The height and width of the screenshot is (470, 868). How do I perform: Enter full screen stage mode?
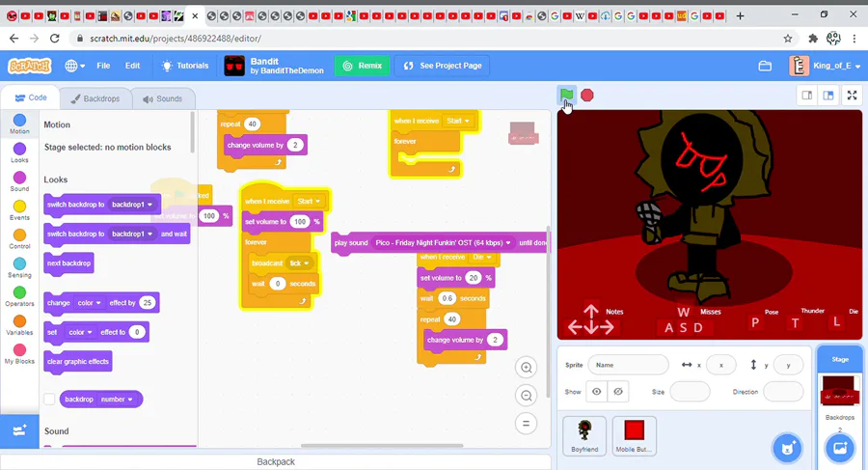pos(852,96)
